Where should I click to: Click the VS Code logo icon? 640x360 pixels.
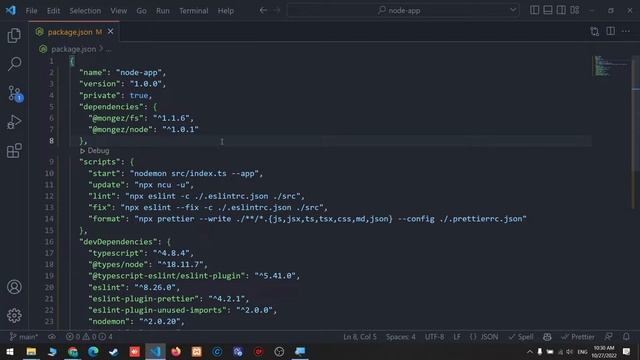[x=11, y=10]
